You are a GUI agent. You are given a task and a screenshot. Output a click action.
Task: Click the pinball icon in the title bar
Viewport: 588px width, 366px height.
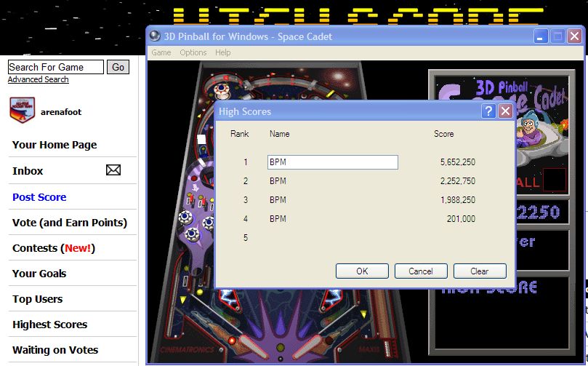(x=155, y=36)
